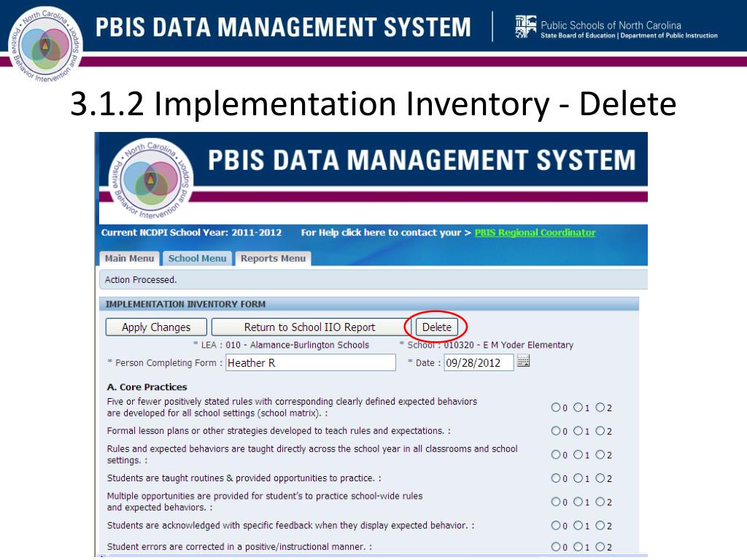Screen dimensions: 747x560
Task: Click the Apply Changes button
Action: (x=156, y=327)
